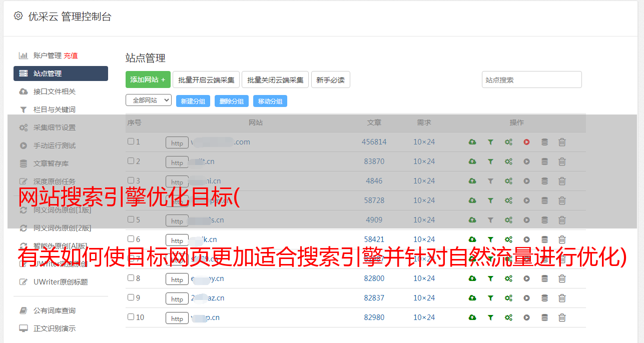The height and width of the screenshot is (343, 644).
Task: Open 公有词库查询 in the sidebar
Action: [55, 310]
